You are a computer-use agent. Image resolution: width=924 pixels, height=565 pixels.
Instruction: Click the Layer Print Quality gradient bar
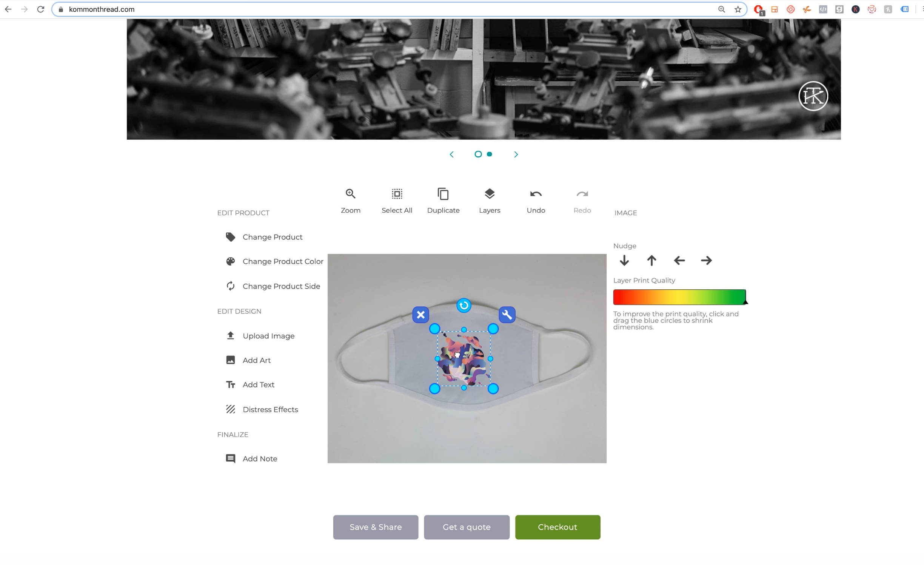[x=679, y=297]
